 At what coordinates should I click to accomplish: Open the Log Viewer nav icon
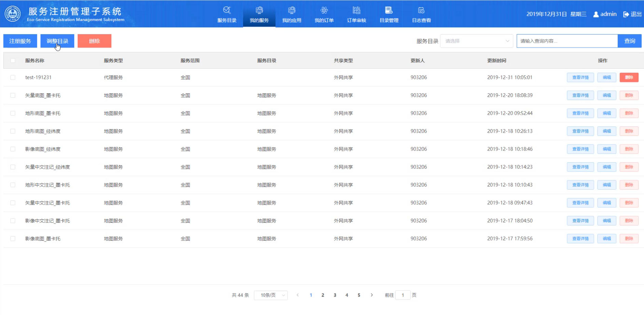pyautogui.click(x=421, y=10)
